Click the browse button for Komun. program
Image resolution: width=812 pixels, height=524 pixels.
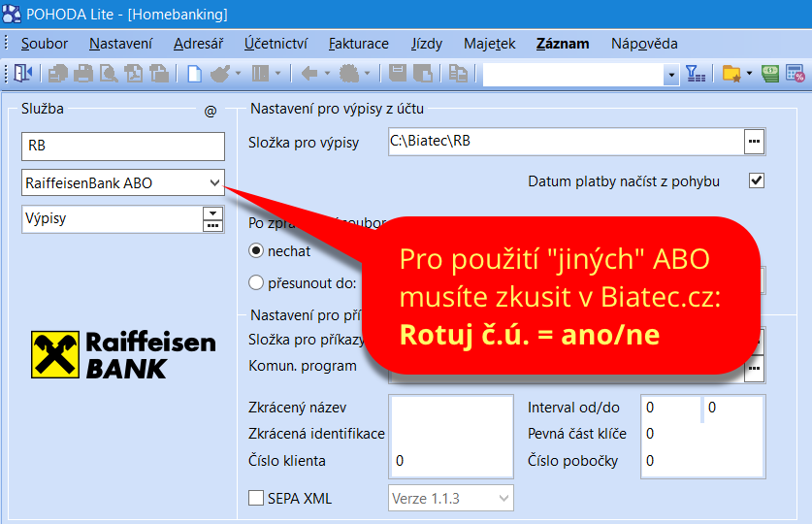pos(754,369)
